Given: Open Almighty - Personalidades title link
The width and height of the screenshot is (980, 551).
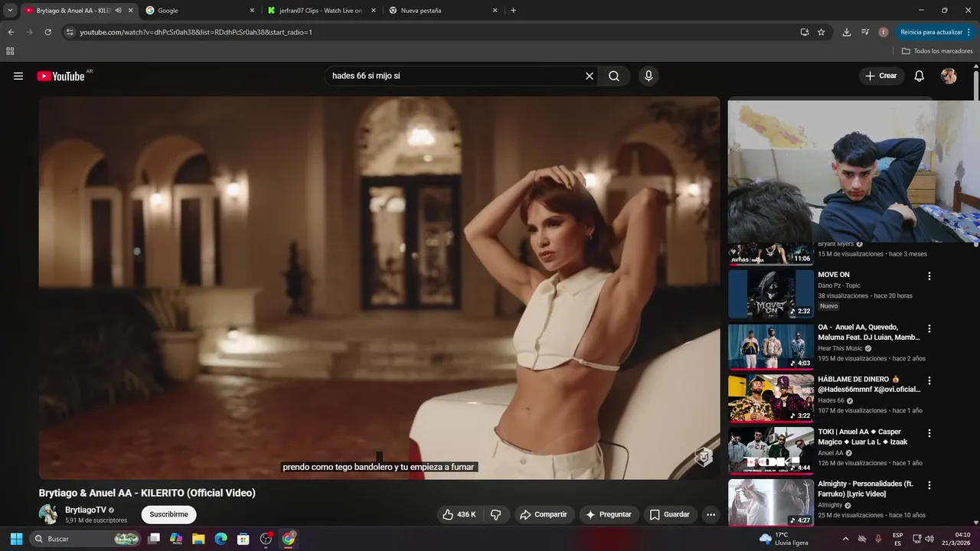Looking at the screenshot, I should (865, 489).
